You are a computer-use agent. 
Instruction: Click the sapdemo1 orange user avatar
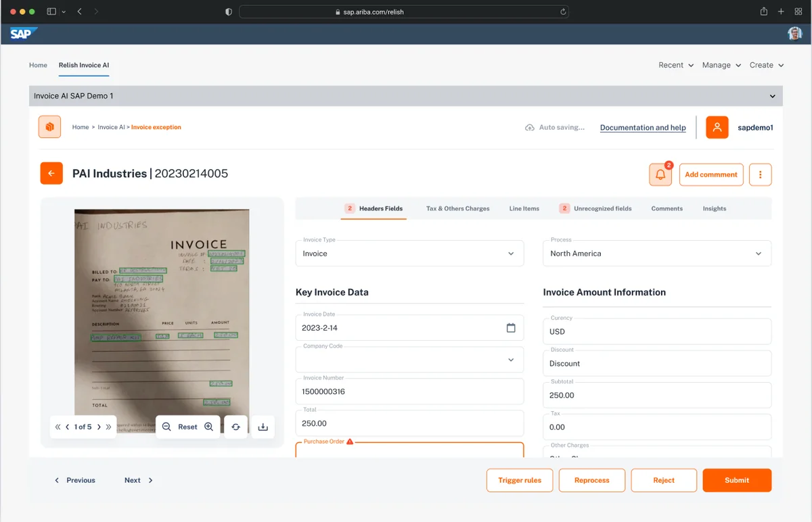(x=717, y=127)
